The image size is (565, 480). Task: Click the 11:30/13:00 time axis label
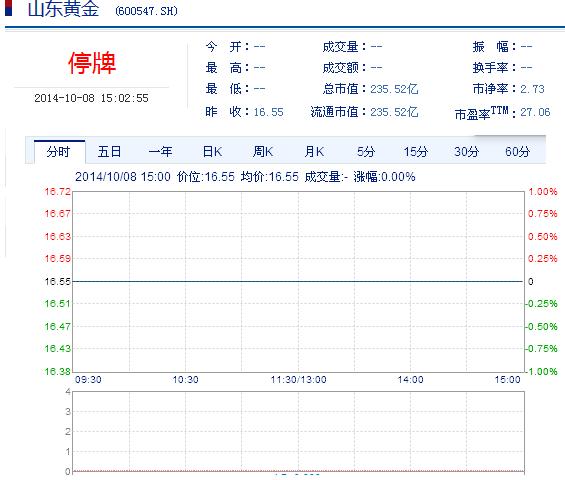pyautogui.click(x=298, y=380)
